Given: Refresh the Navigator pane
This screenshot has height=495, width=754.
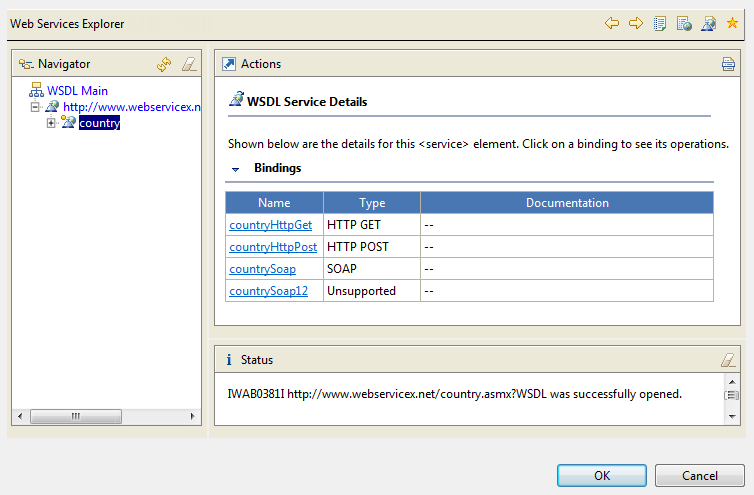Looking at the screenshot, I should point(165,64).
